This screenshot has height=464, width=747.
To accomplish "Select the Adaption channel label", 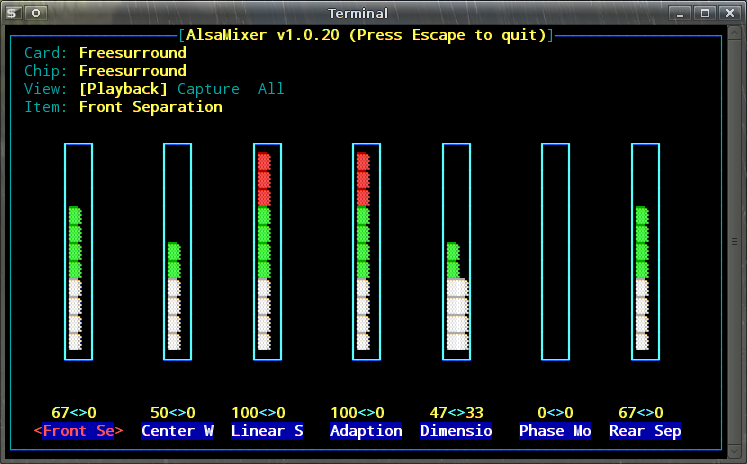I will coord(366,431).
